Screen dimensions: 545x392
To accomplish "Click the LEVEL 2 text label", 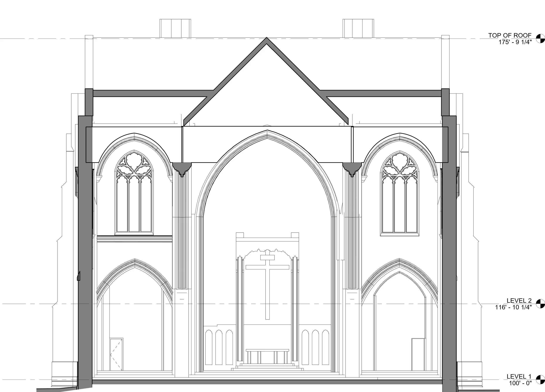I will click(x=519, y=301).
